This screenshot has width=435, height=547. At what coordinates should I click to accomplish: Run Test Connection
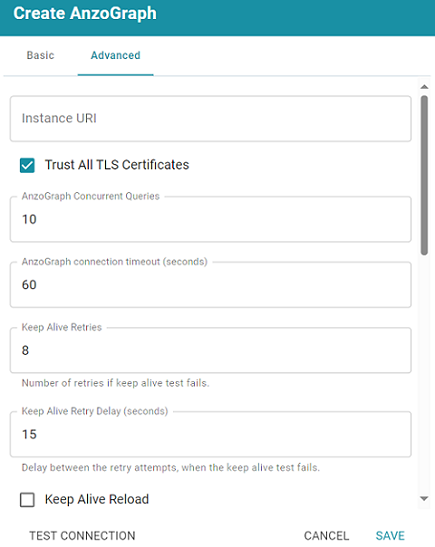[x=82, y=535]
